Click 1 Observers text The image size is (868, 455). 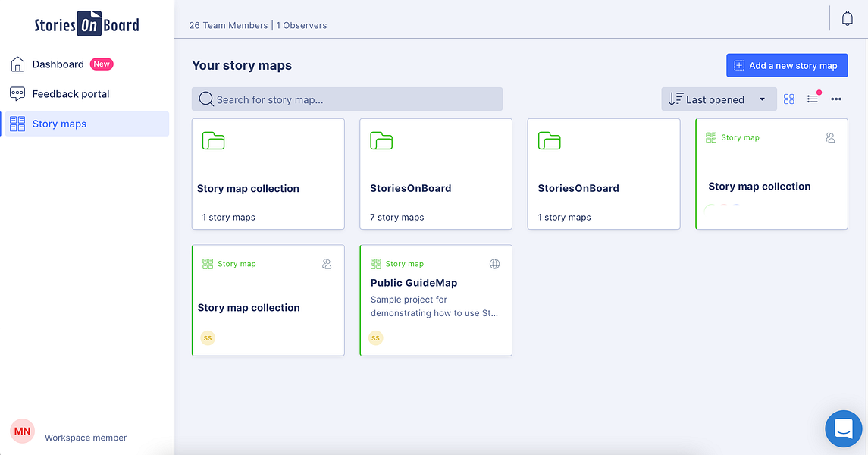click(302, 25)
